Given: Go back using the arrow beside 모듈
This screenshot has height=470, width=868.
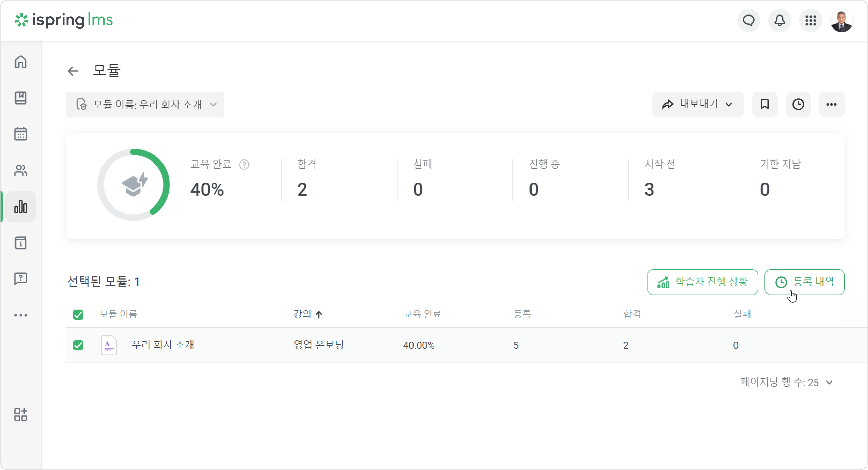Looking at the screenshot, I should click(73, 71).
